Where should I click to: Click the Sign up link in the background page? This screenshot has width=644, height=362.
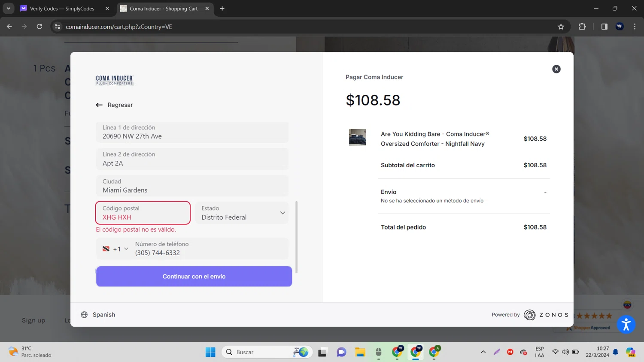click(33, 320)
